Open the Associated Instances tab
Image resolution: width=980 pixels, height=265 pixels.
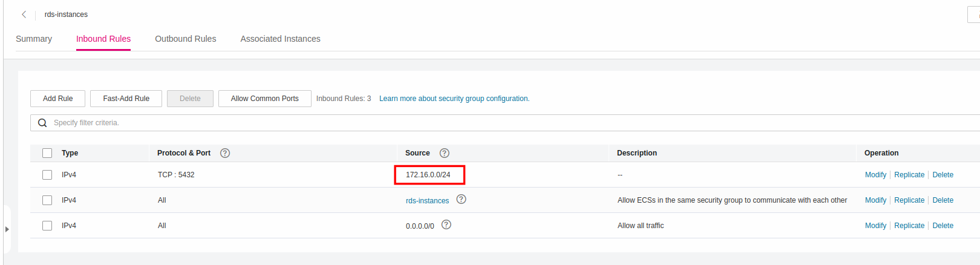pyautogui.click(x=280, y=39)
